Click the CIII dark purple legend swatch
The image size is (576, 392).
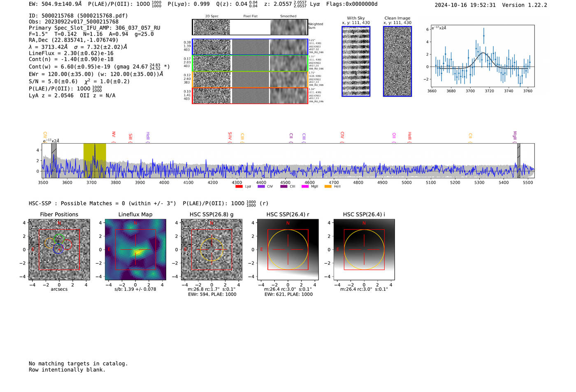coord(283,187)
